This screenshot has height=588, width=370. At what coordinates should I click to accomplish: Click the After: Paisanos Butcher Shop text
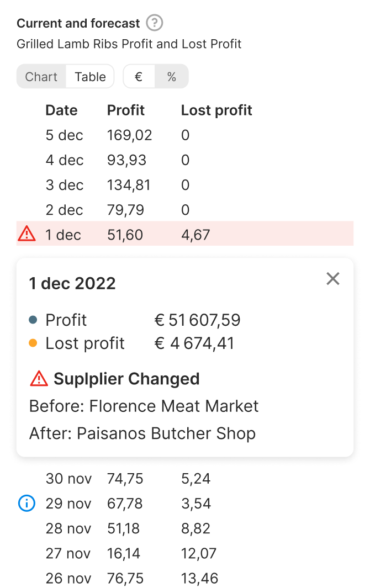coord(142,433)
